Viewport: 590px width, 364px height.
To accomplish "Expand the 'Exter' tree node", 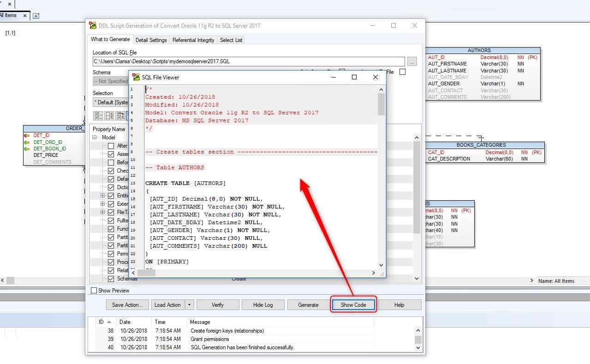I will 103,204.
